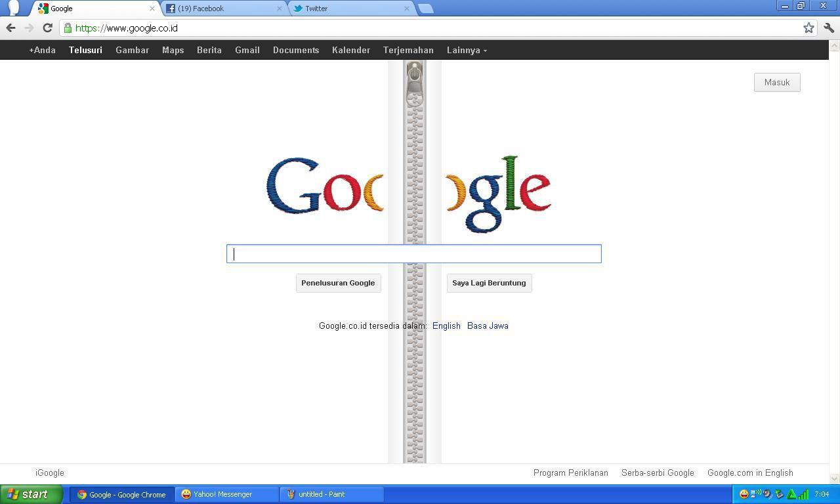This screenshot has width=840, height=504.
Task: Open Kalender from the Google bar
Action: pos(351,50)
